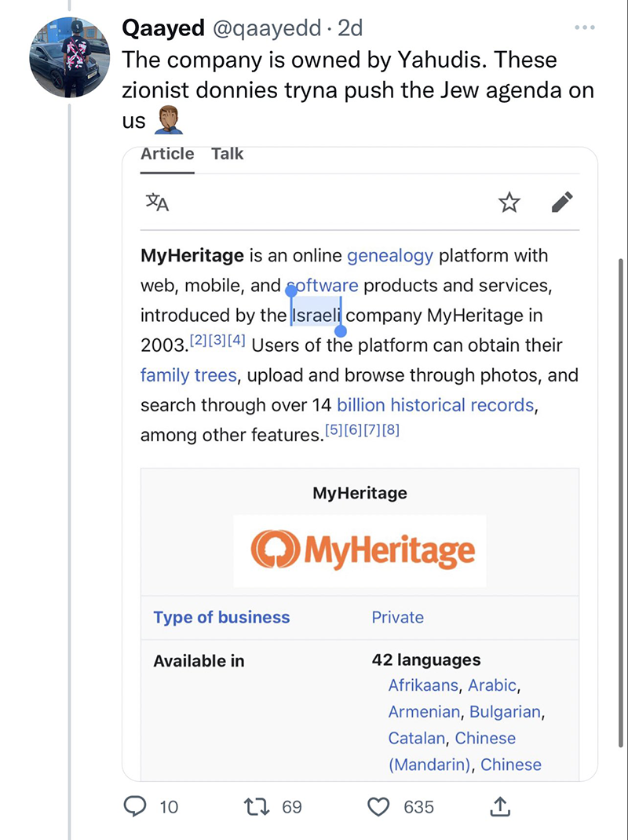Open the Armenian language link
Viewport: 628px width, 840px height.
[x=424, y=711]
